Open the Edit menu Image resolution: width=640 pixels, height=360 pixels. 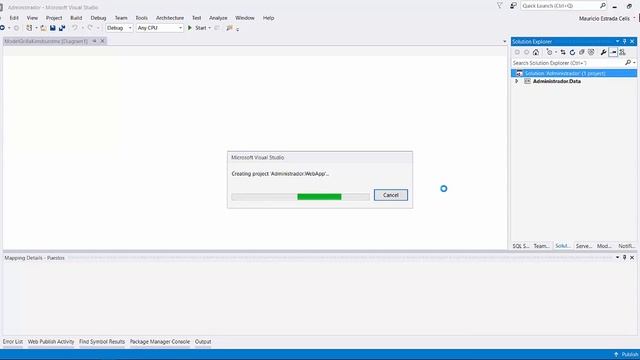point(14,18)
